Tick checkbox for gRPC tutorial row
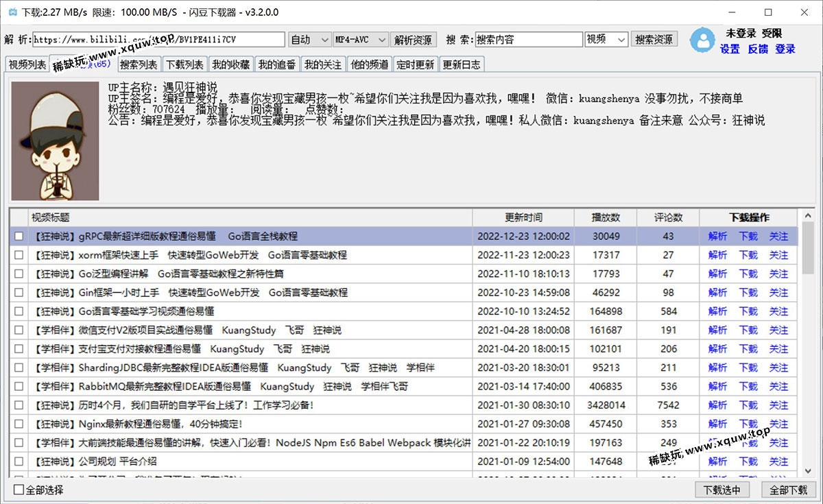This screenshot has width=823, height=504. [19, 237]
